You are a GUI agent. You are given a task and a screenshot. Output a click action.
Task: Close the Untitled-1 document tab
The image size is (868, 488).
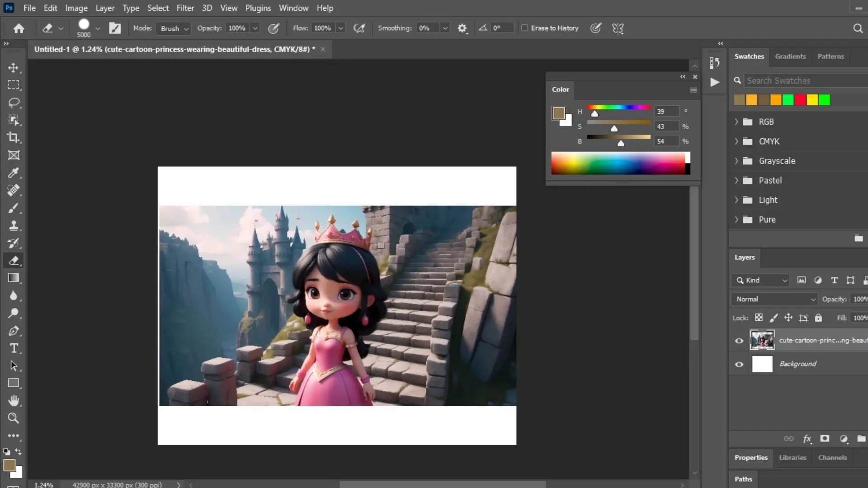tap(323, 49)
